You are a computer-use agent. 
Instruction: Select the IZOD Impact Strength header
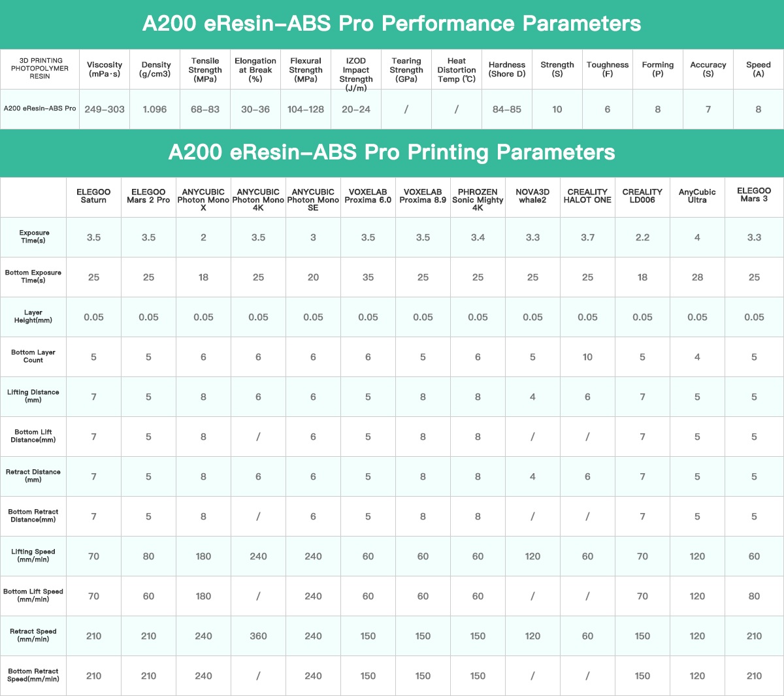[356, 74]
